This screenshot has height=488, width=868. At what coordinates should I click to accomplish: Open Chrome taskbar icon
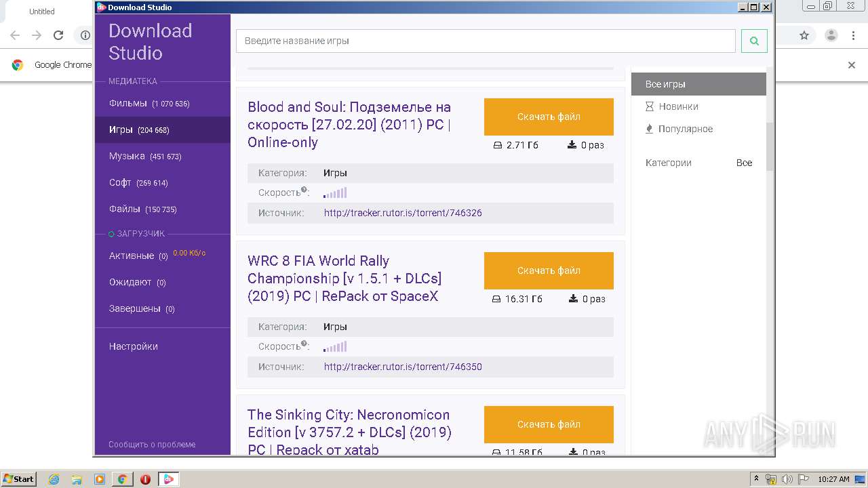point(122,479)
